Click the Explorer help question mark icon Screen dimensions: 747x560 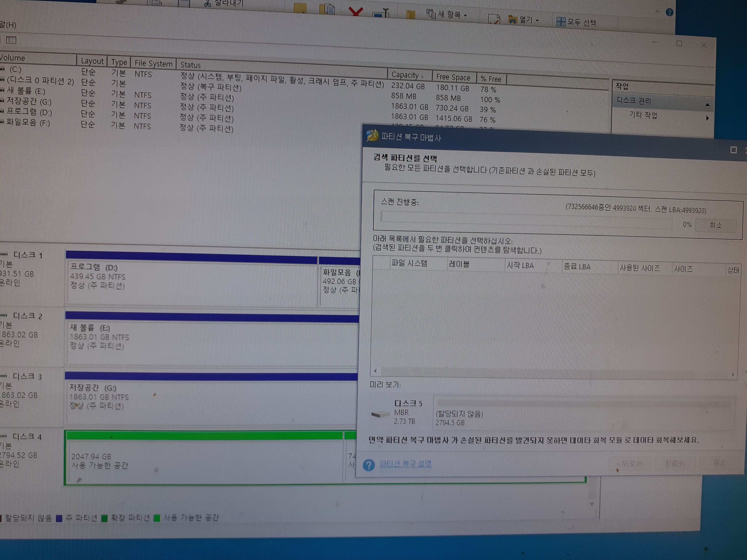(669, 12)
